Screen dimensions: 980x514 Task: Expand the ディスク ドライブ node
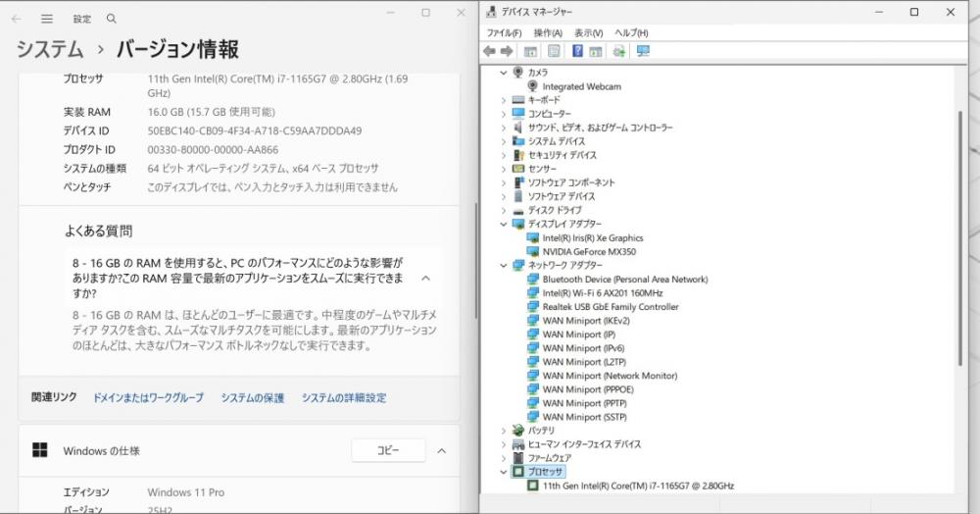pos(504,210)
